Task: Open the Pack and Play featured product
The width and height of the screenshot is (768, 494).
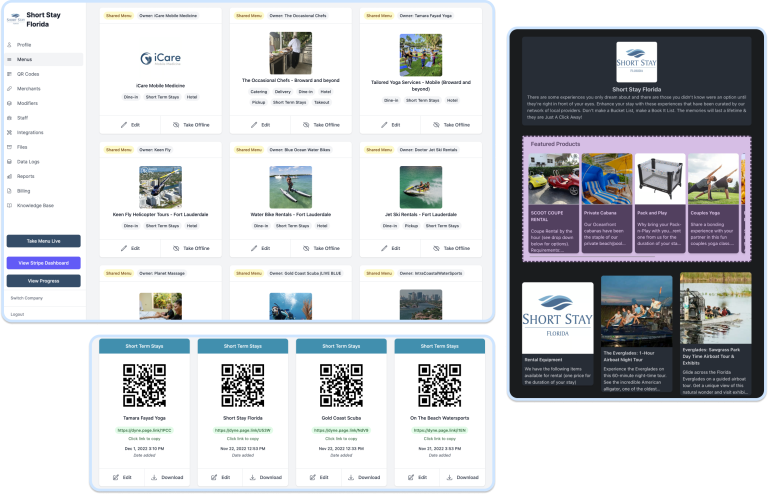Action: (660, 203)
